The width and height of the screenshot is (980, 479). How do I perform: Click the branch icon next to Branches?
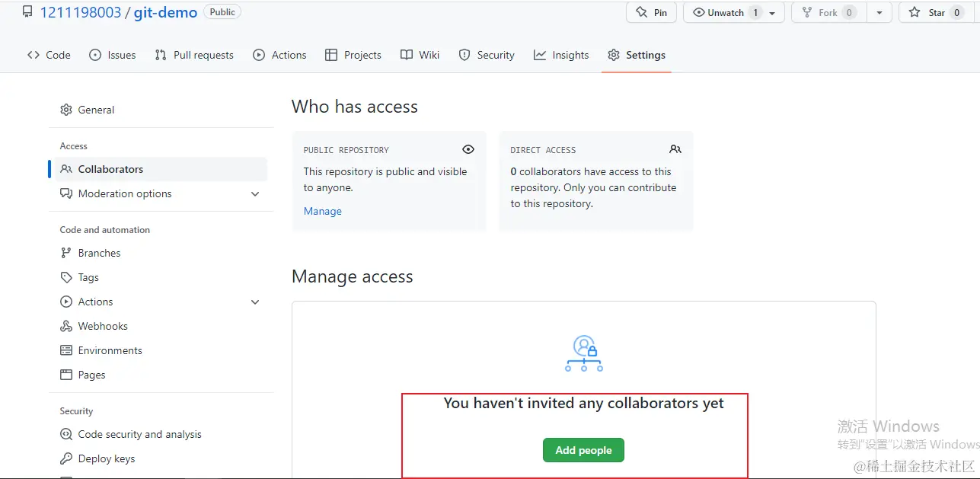pos(66,253)
